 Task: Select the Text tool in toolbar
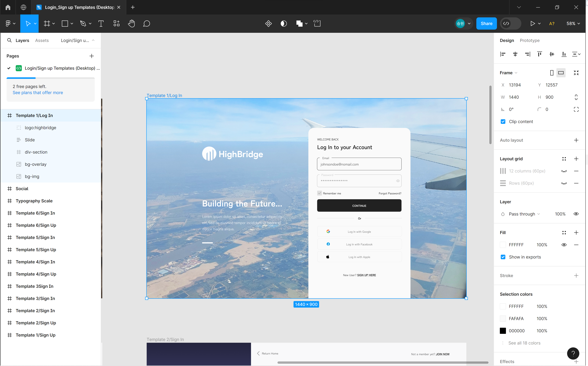coord(101,23)
